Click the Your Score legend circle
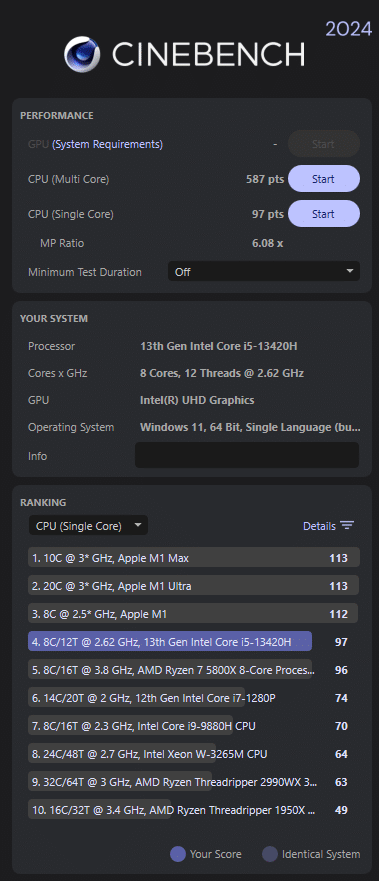Screen dimensions: 379x881 coord(177,854)
